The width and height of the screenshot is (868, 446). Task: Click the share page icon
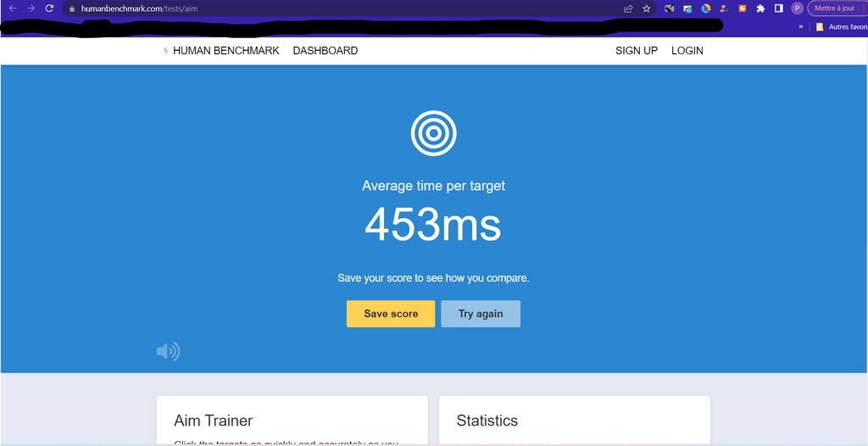coord(628,8)
